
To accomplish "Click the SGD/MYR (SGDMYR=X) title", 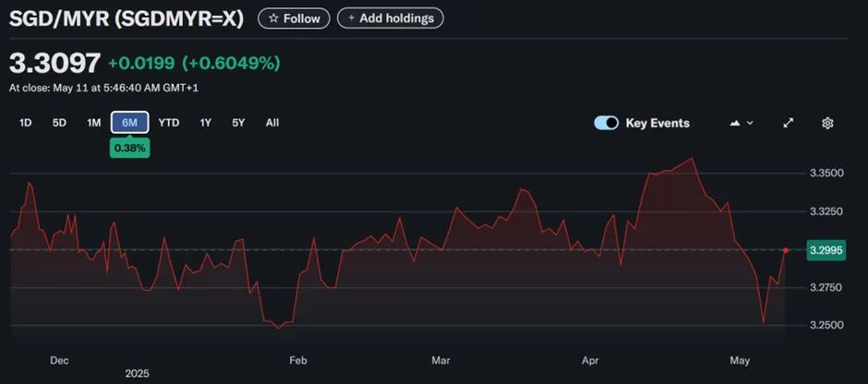I will pos(127,18).
